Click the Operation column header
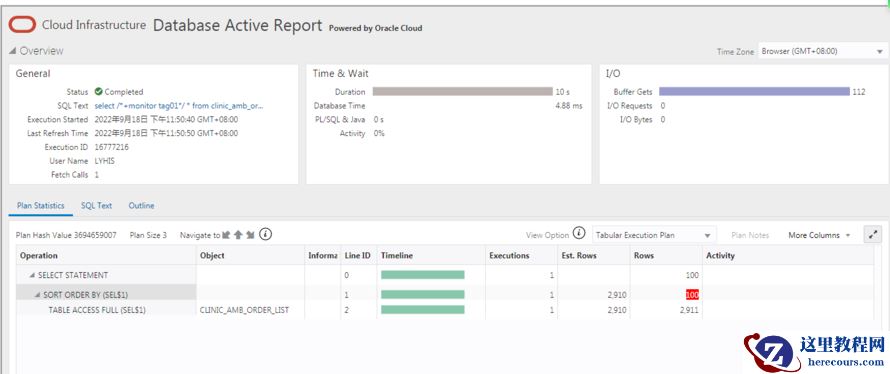890x374 pixels. (106, 255)
